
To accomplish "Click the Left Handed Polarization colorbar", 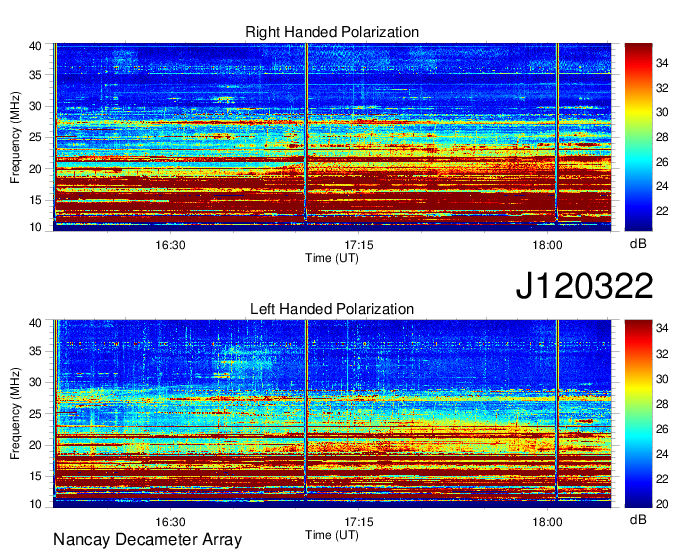I will [638, 414].
